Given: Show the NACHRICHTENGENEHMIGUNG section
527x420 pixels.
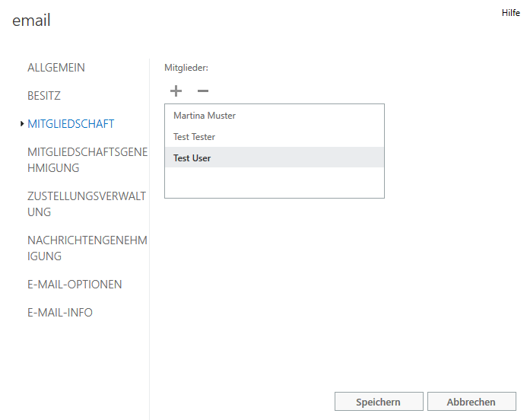Looking at the screenshot, I should pos(87,248).
